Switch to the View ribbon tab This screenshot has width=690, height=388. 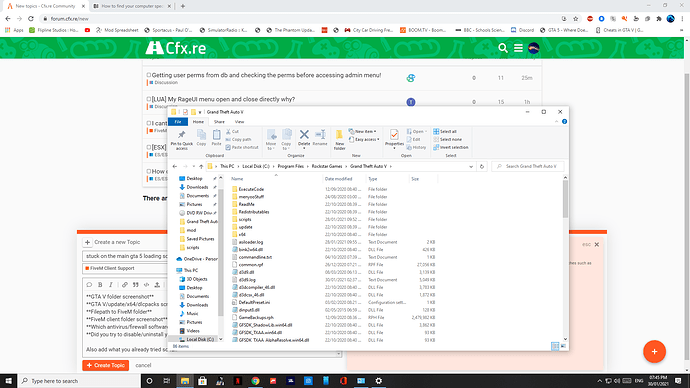pos(239,122)
